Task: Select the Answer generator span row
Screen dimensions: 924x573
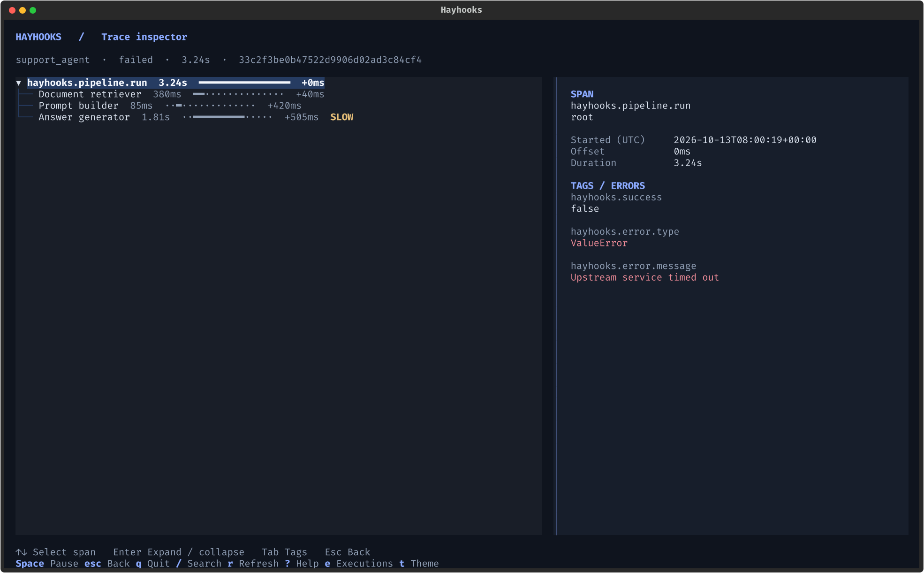Action: 196,117
